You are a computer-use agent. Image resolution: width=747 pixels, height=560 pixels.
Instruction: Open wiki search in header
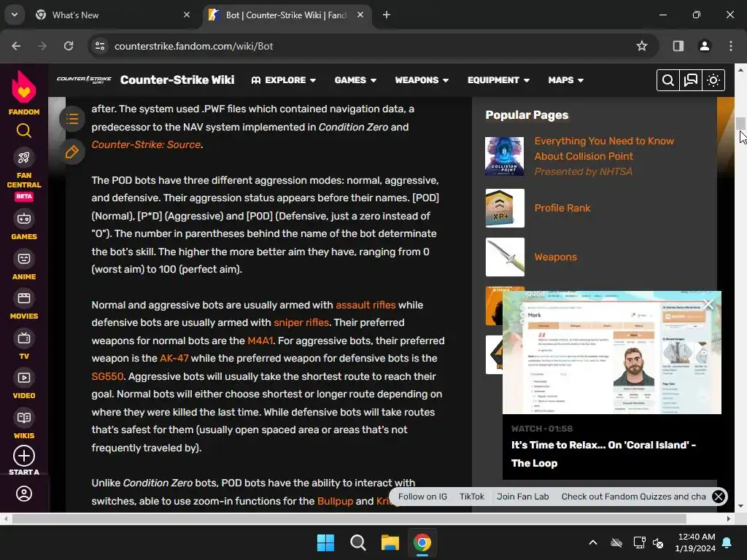point(668,80)
